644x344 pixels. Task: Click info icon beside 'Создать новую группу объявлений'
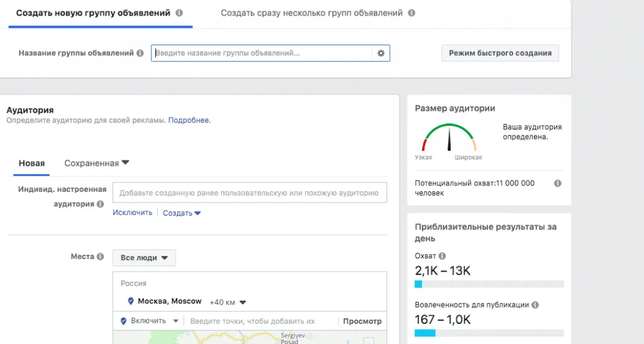click(x=179, y=13)
